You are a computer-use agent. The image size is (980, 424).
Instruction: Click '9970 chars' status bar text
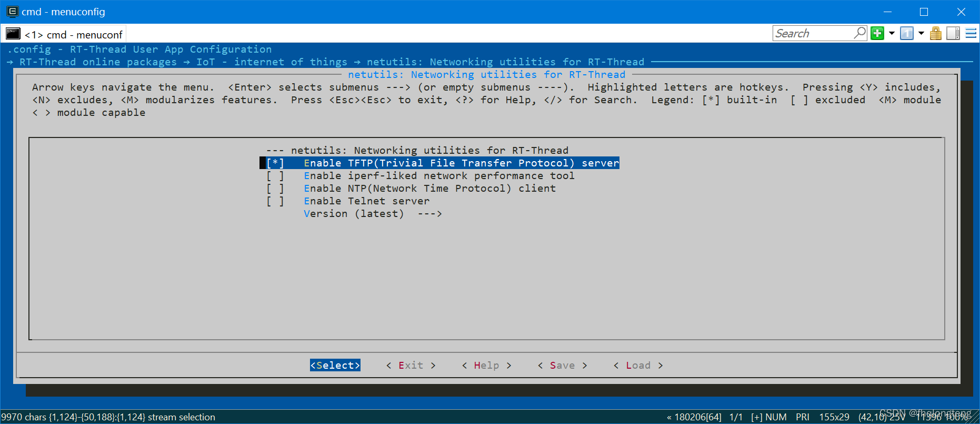point(24,417)
